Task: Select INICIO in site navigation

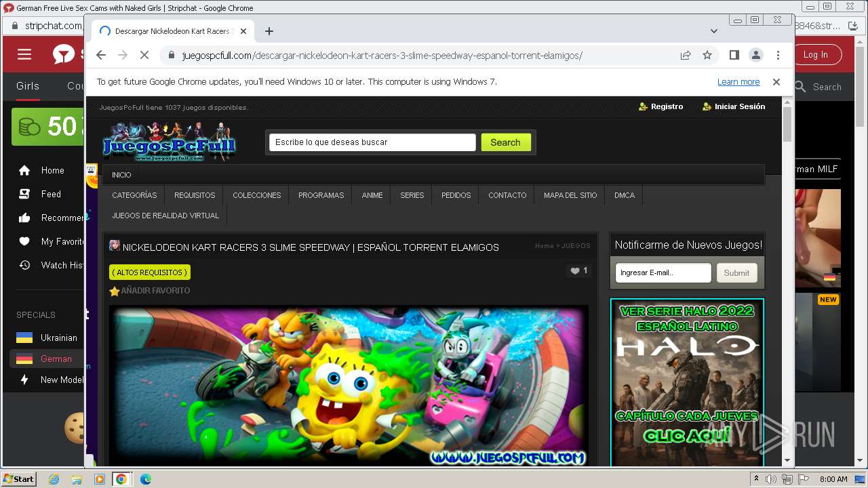Action: pyautogui.click(x=121, y=175)
